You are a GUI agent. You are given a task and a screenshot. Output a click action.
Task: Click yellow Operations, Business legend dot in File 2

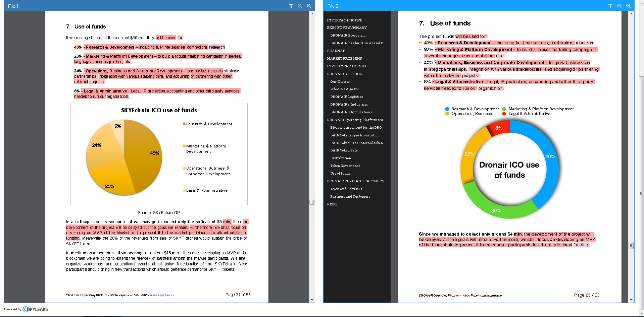coord(447,114)
